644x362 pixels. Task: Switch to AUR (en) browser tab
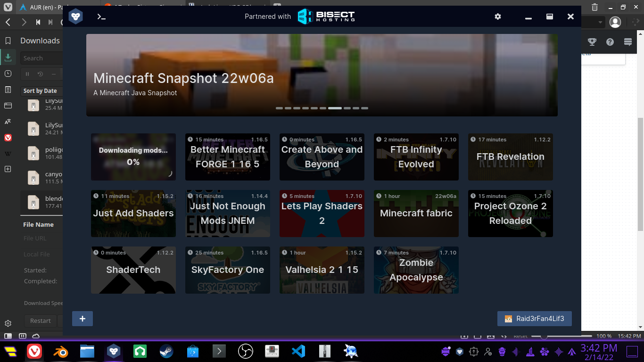point(41,8)
